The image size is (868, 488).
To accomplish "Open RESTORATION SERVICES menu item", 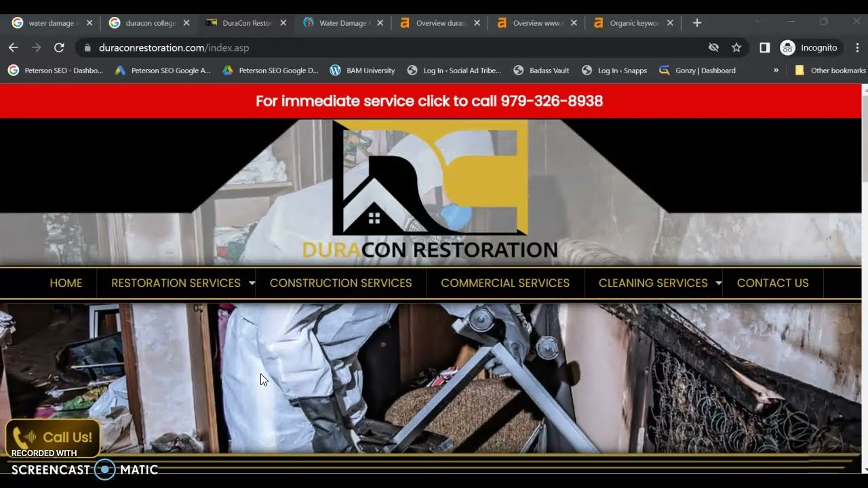I will 176,283.
